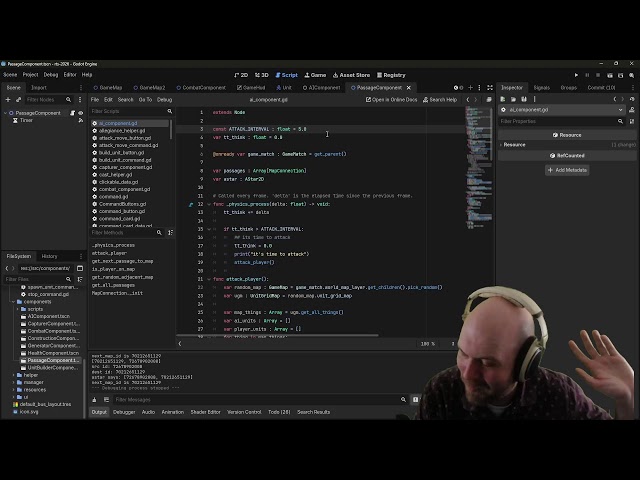Open the Registry view
Screen dimensions: 640x480
point(391,75)
